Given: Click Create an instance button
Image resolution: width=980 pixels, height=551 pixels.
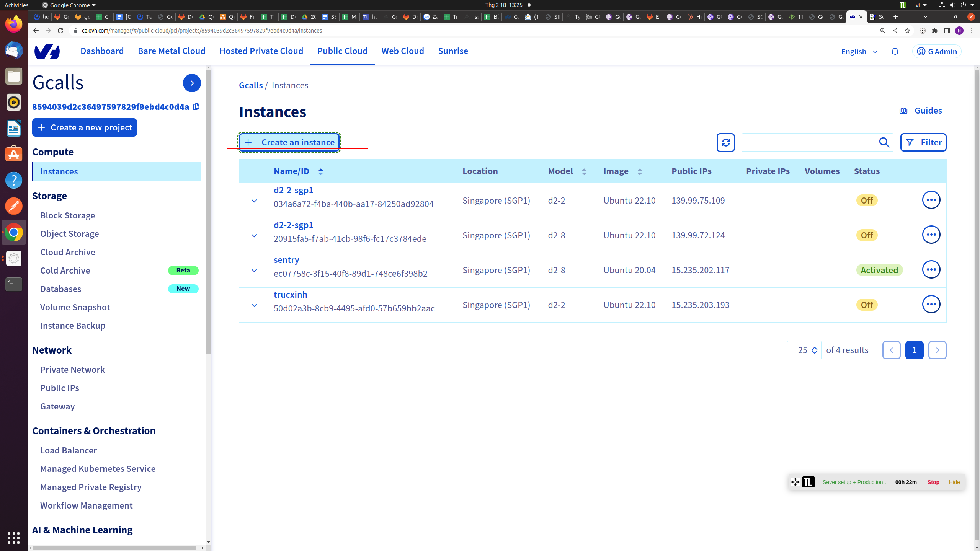Looking at the screenshot, I should click(x=289, y=142).
